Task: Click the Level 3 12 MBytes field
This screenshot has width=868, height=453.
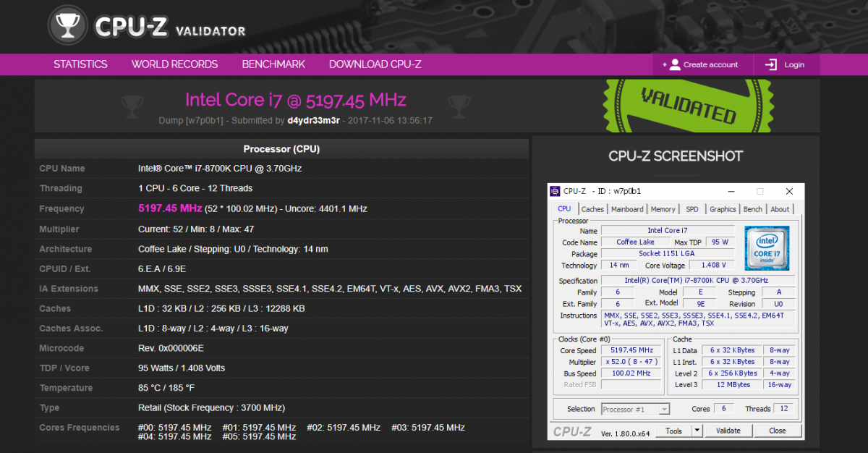Action: [x=733, y=385]
